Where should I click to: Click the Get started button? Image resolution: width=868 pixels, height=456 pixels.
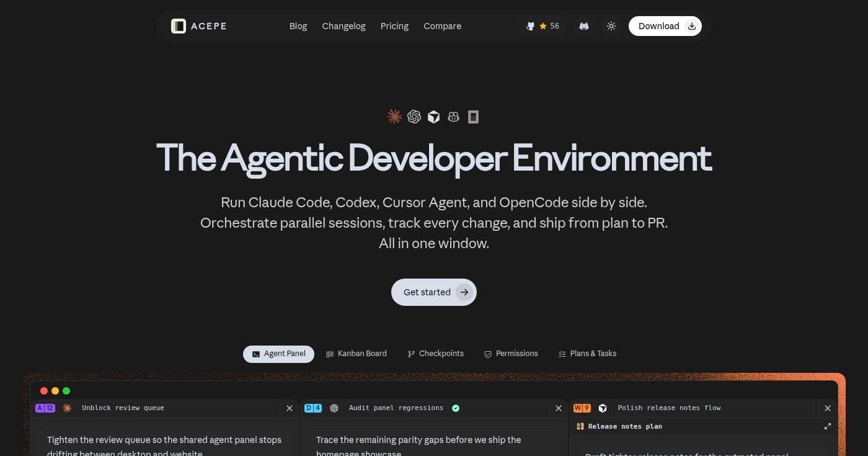[434, 292]
